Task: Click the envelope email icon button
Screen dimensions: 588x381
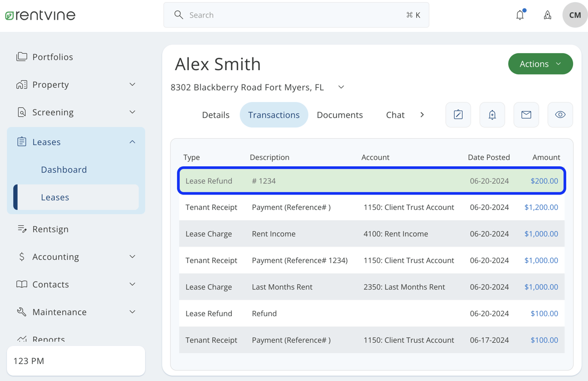Action: (x=526, y=115)
